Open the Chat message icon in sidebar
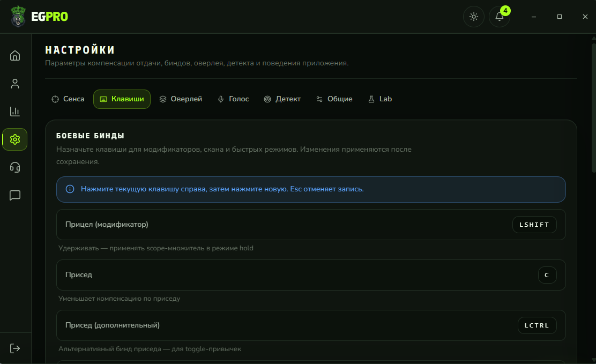 [x=15, y=195]
